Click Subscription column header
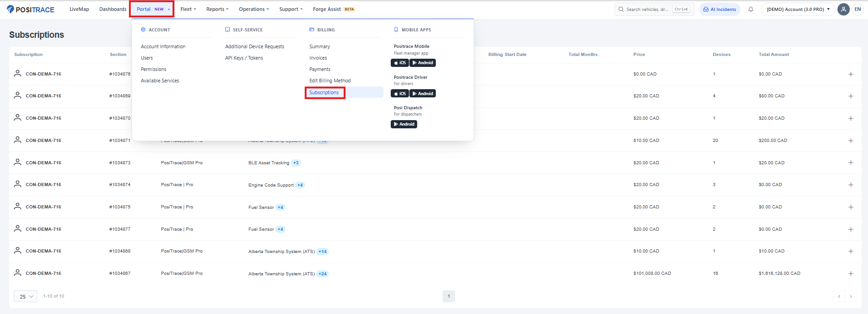The width and height of the screenshot is (868, 314). coord(28,55)
